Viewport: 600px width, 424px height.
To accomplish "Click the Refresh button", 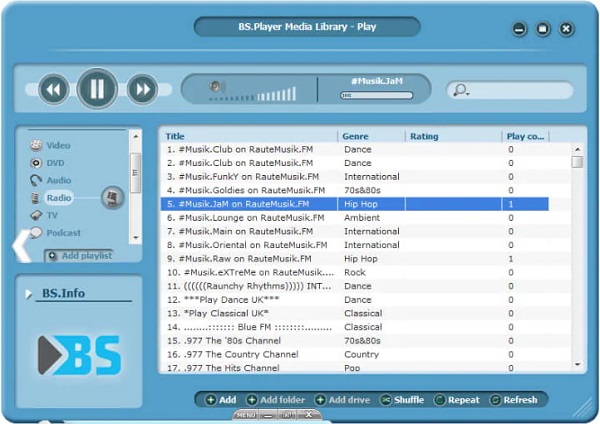I will [514, 400].
